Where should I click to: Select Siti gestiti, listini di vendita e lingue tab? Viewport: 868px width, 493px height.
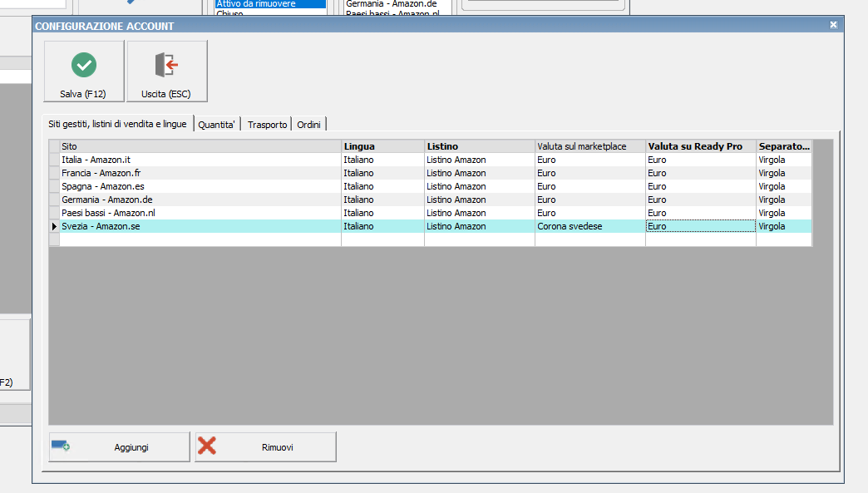117,124
